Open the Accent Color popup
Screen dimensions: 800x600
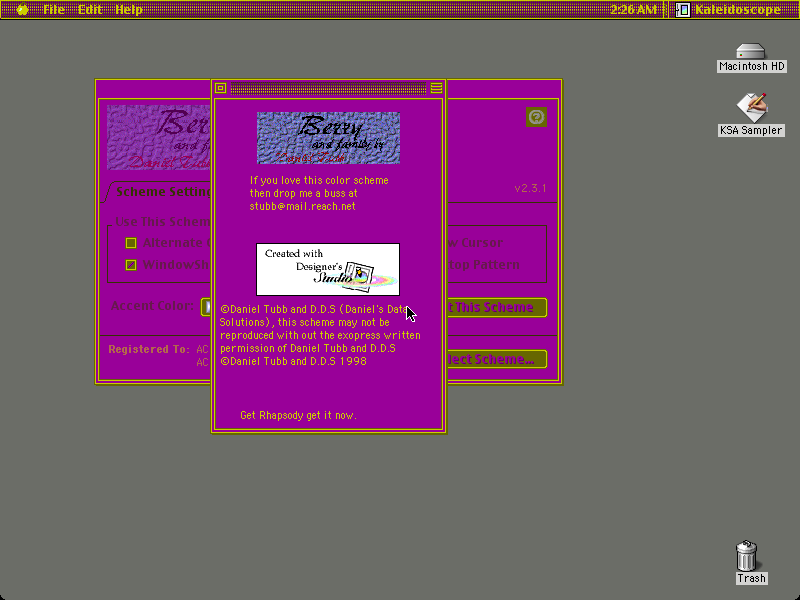tap(206, 307)
